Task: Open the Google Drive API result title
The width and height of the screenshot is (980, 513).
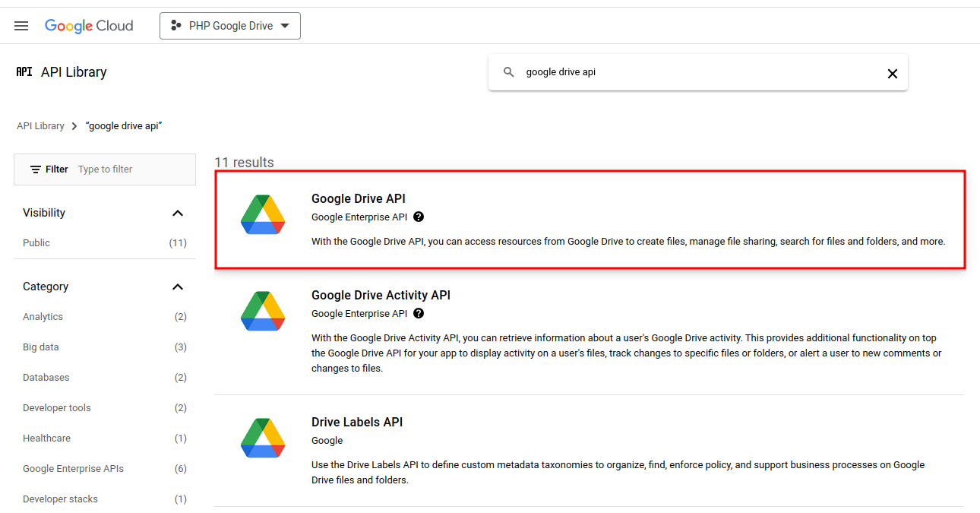Action: (x=359, y=199)
